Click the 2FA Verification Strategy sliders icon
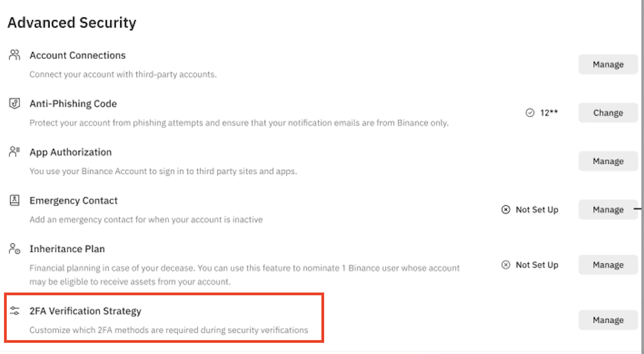 15,311
